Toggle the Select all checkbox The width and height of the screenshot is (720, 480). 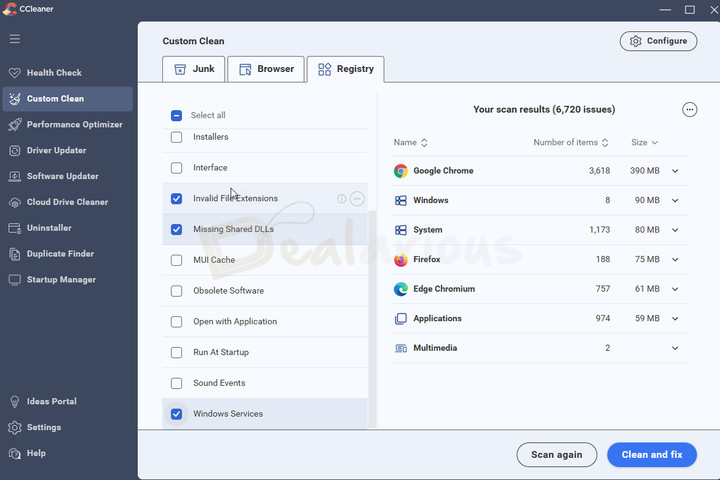176,115
